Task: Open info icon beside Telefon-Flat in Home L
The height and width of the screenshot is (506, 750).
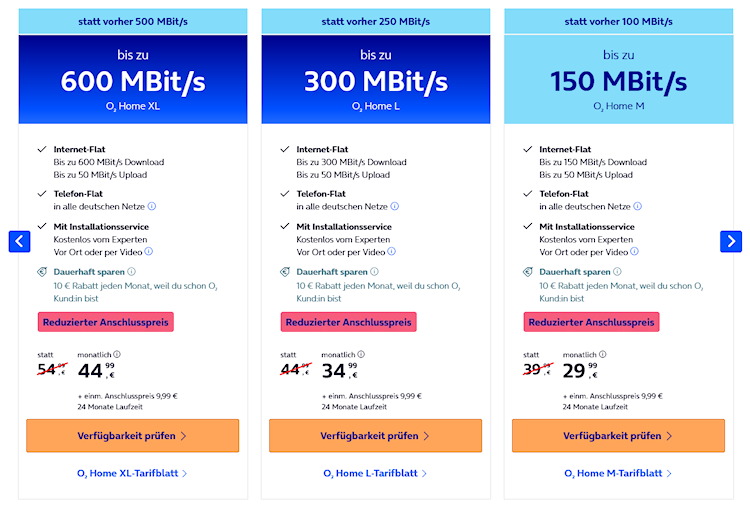Action: 395,206
